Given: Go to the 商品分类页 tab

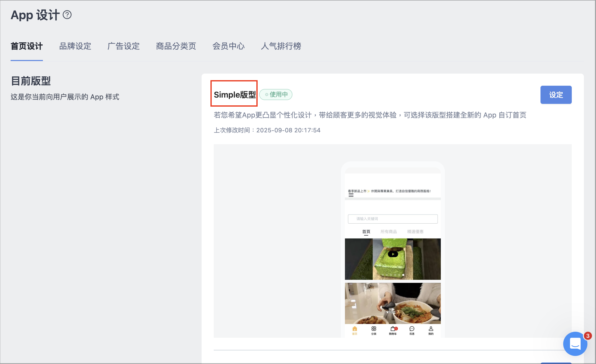Looking at the screenshot, I should [176, 46].
